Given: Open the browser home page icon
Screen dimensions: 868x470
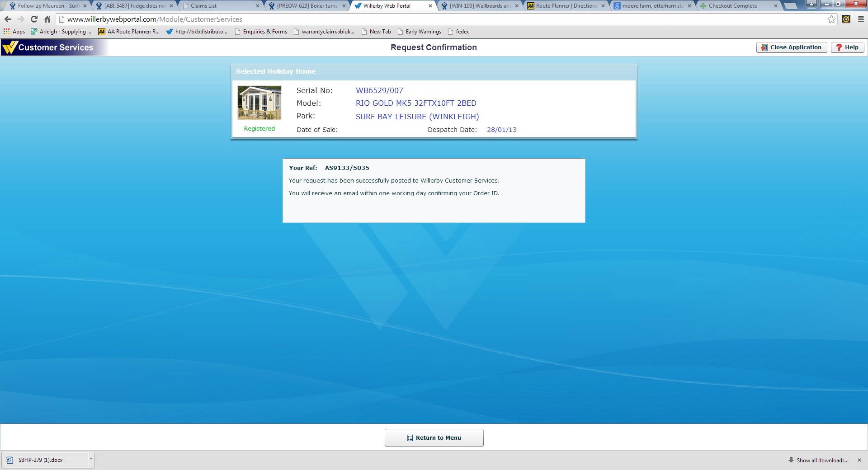Looking at the screenshot, I should 47,19.
